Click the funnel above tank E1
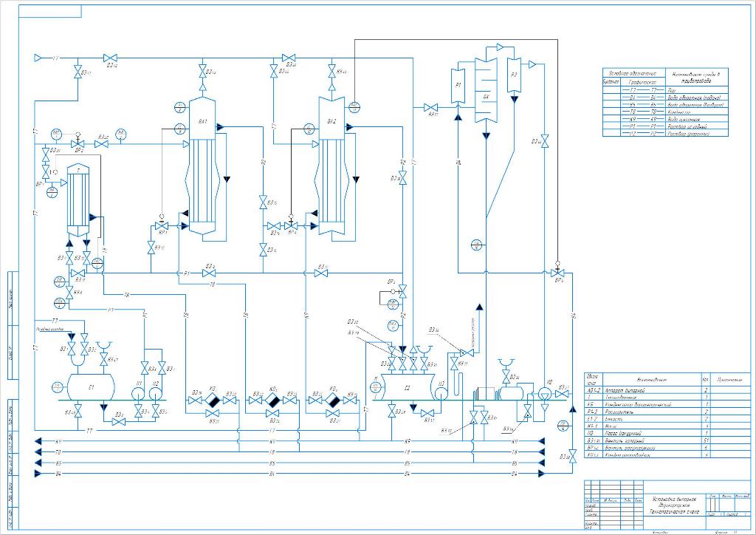The height and width of the screenshot is (535, 756). pyautogui.click(x=103, y=345)
